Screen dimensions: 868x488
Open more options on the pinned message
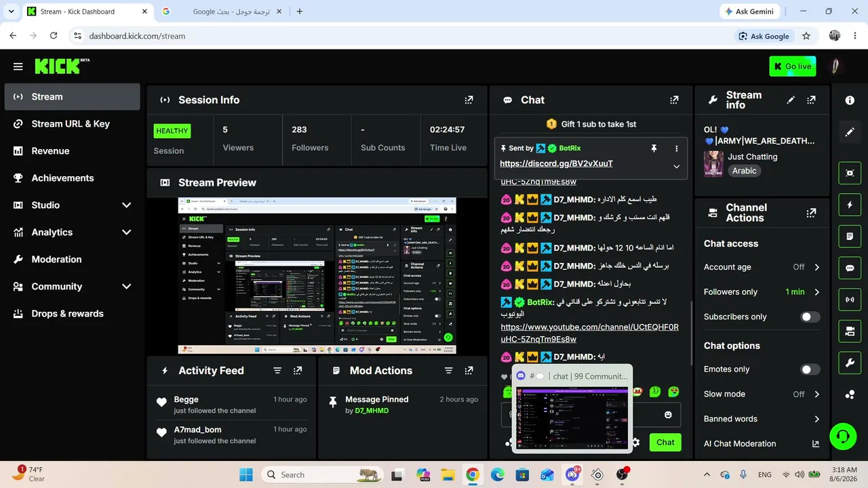[x=676, y=148]
